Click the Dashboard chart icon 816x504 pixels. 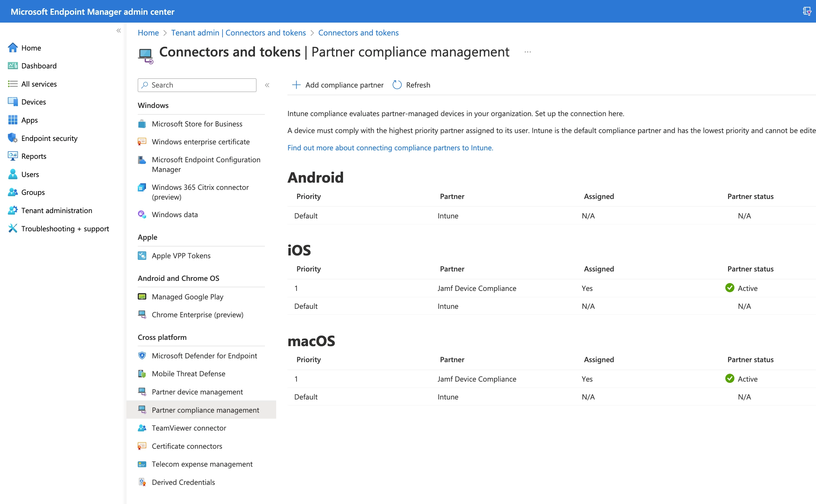tap(13, 66)
